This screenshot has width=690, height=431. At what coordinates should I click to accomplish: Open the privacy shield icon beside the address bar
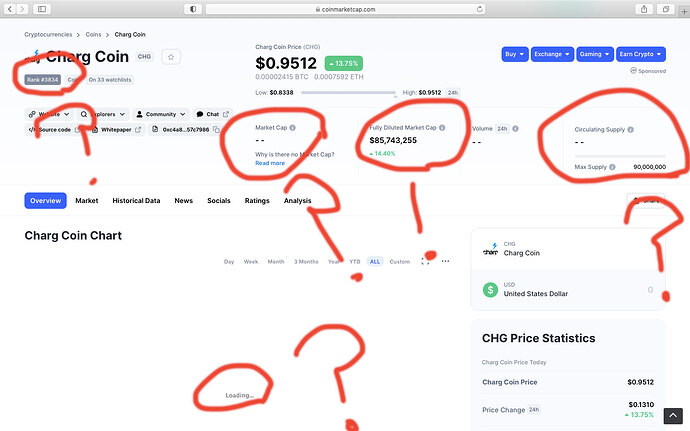pyautogui.click(x=193, y=9)
